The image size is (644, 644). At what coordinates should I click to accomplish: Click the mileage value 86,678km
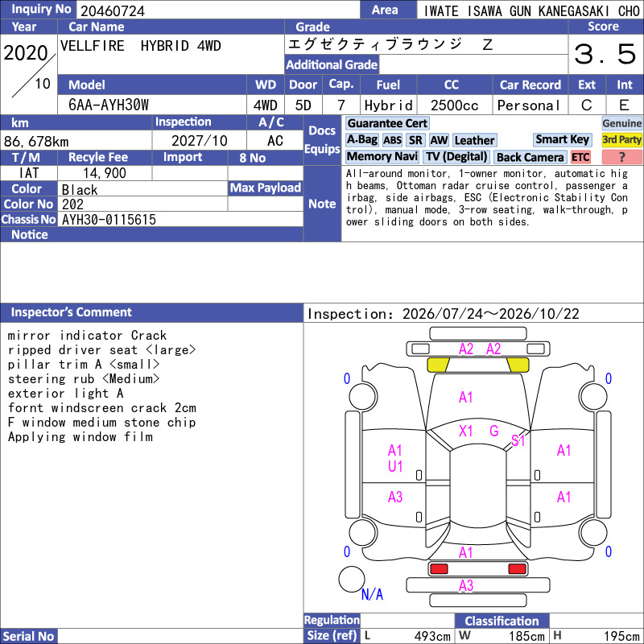pos(36,142)
